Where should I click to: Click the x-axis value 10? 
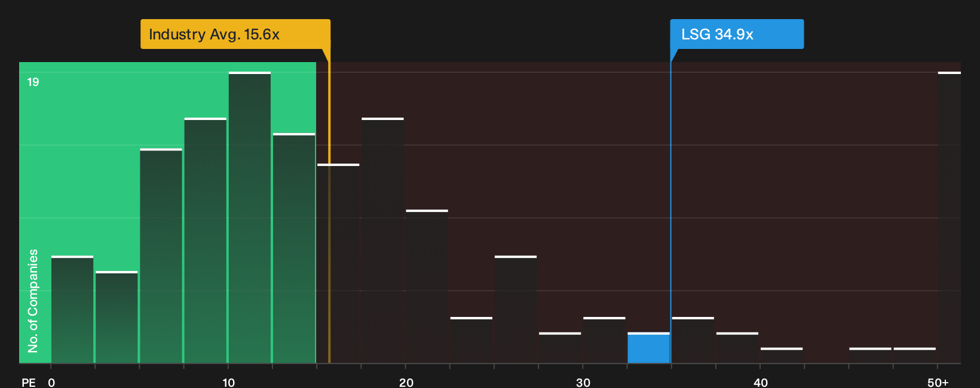coord(228,383)
